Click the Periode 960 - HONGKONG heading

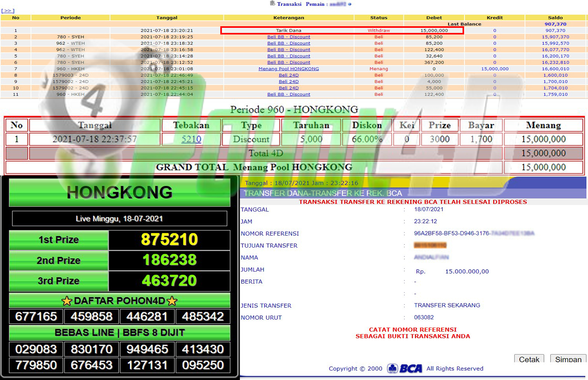pos(294,109)
